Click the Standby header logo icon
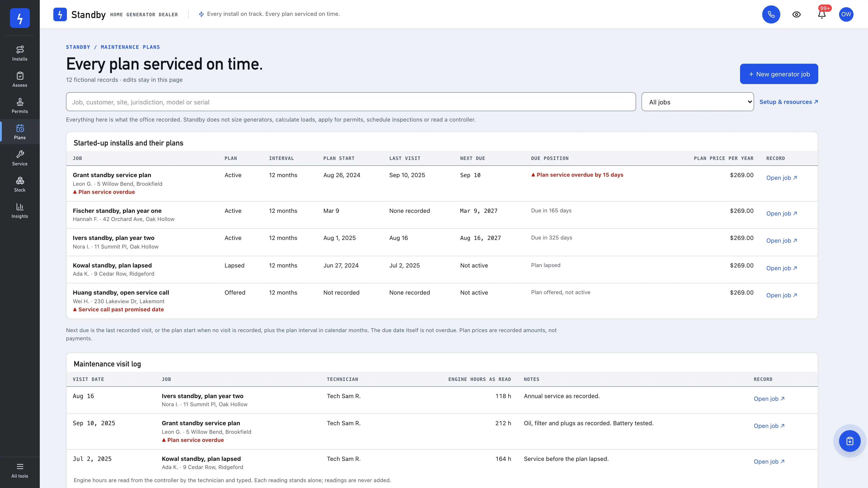 coord(60,14)
